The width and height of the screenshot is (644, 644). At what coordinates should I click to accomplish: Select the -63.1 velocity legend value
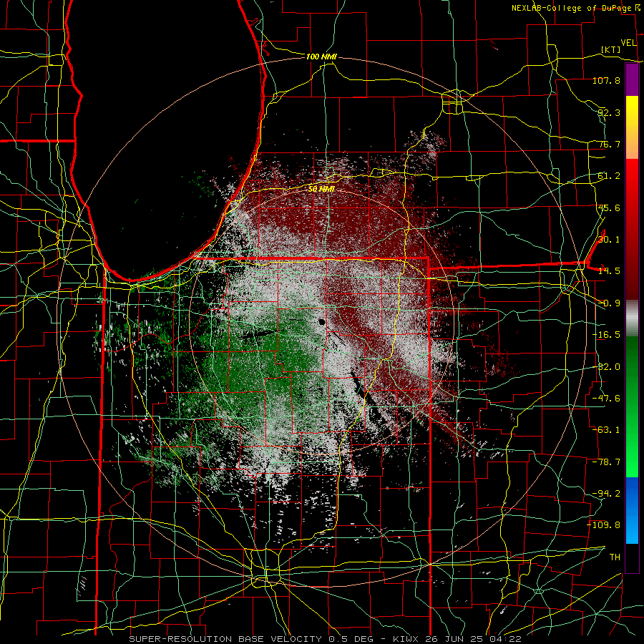tap(606, 430)
